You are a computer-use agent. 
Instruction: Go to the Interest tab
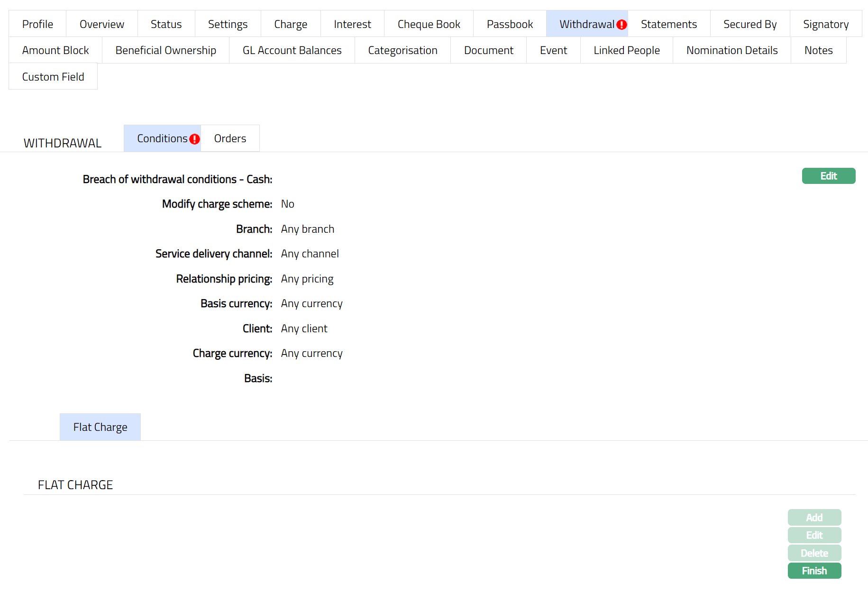pos(352,24)
